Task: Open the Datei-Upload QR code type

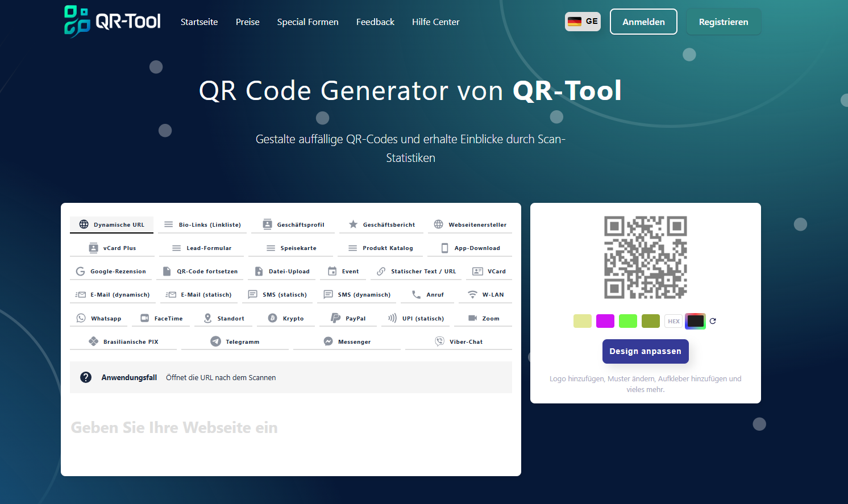Action: click(281, 271)
